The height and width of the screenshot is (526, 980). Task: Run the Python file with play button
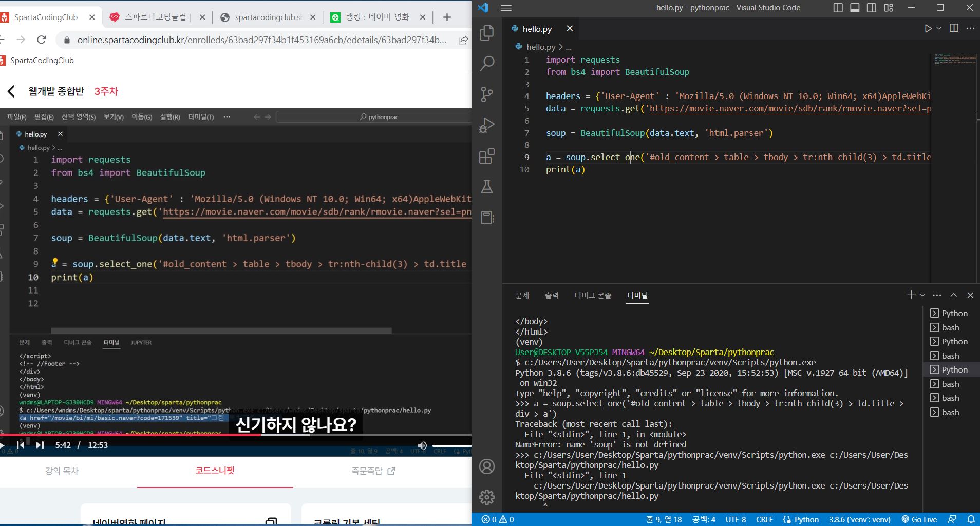[x=928, y=28]
